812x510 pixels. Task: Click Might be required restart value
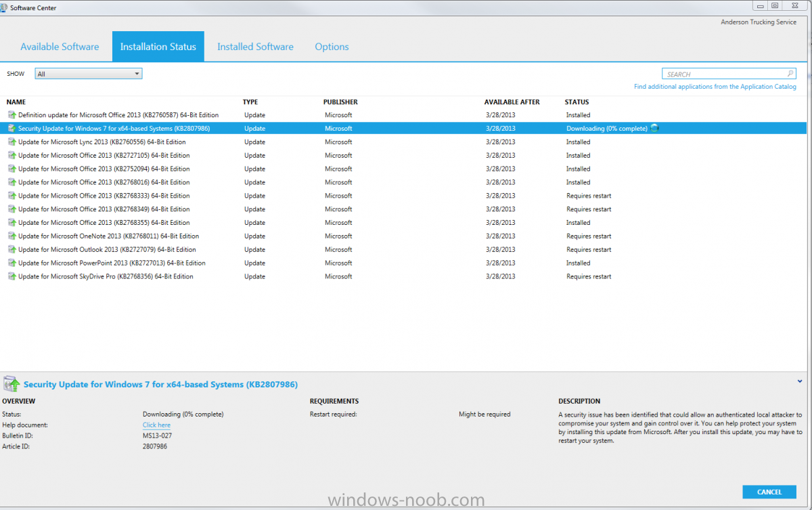(x=484, y=415)
